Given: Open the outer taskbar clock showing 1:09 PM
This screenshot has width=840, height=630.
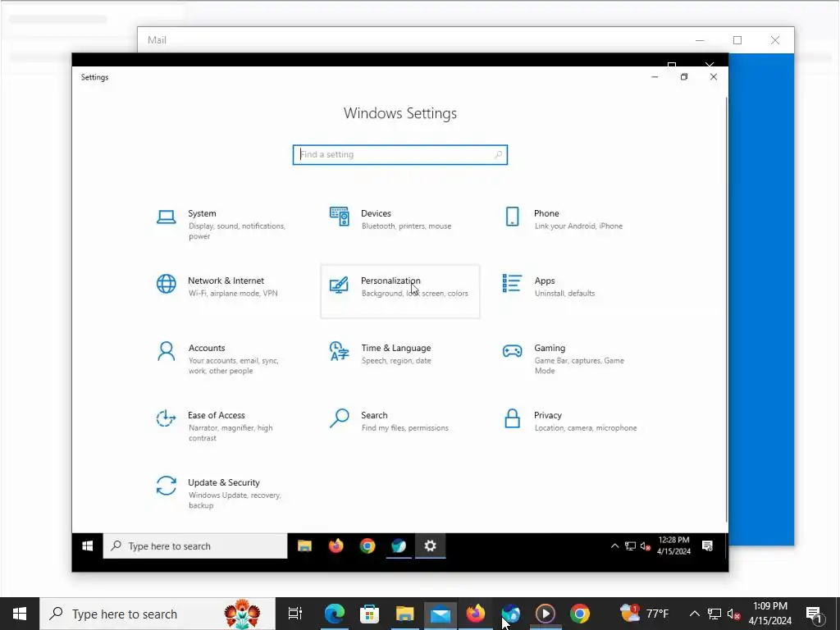Looking at the screenshot, I should click(769, 614).
